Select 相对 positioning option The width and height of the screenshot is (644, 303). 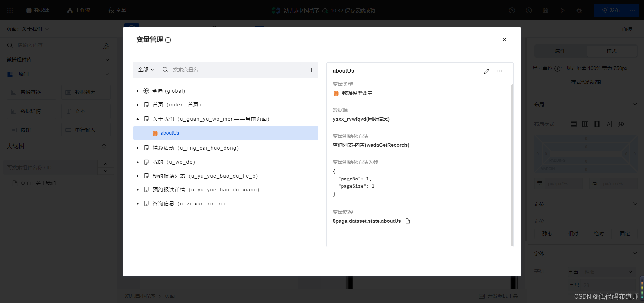pyautogui.click(x=573, y=234)
